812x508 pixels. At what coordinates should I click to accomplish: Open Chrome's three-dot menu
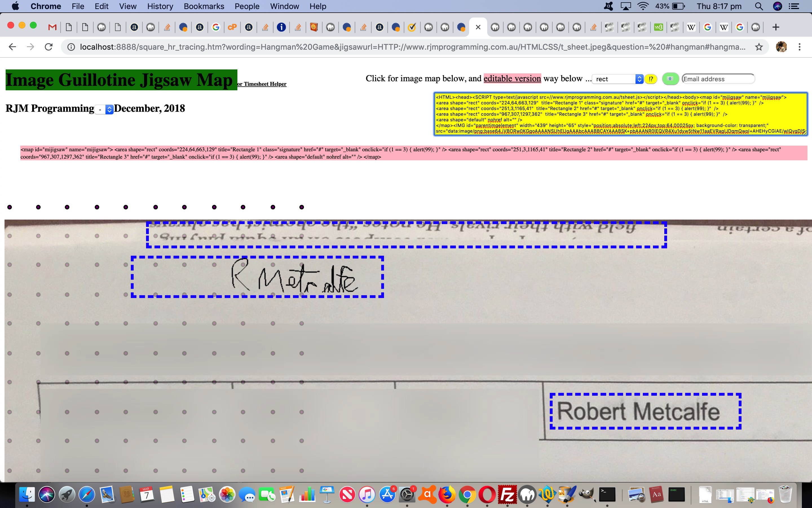pyautogui.click(x=800, y=47)
